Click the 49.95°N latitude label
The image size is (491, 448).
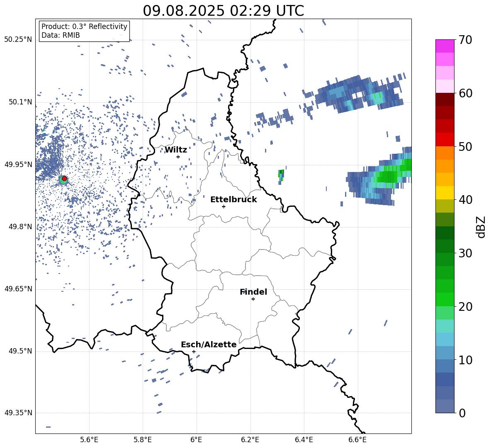point(18,164)
